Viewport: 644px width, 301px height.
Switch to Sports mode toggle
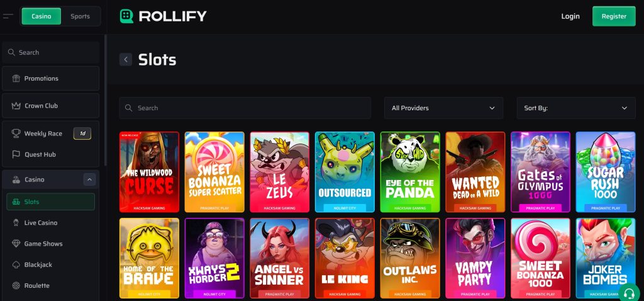[80, 16]
